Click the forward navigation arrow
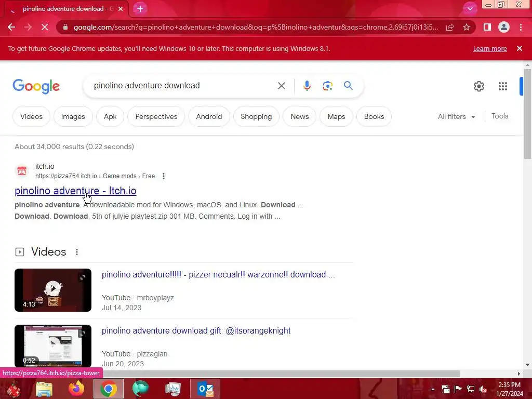 pyautogui.click(x=28, y=27)
